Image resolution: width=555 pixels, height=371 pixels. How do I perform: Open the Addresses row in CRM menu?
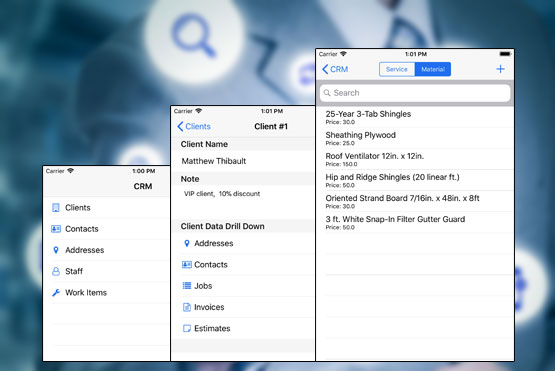coord(107,250)
